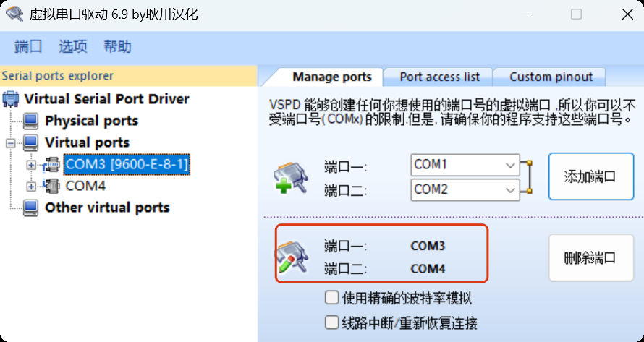Select Other virtual ports in the tree
644x342 pixels.
coord(107,208)
